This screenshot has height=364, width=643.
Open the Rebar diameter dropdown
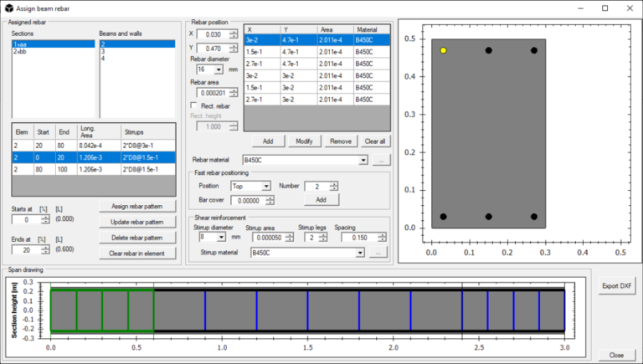[x=219, y=69]
